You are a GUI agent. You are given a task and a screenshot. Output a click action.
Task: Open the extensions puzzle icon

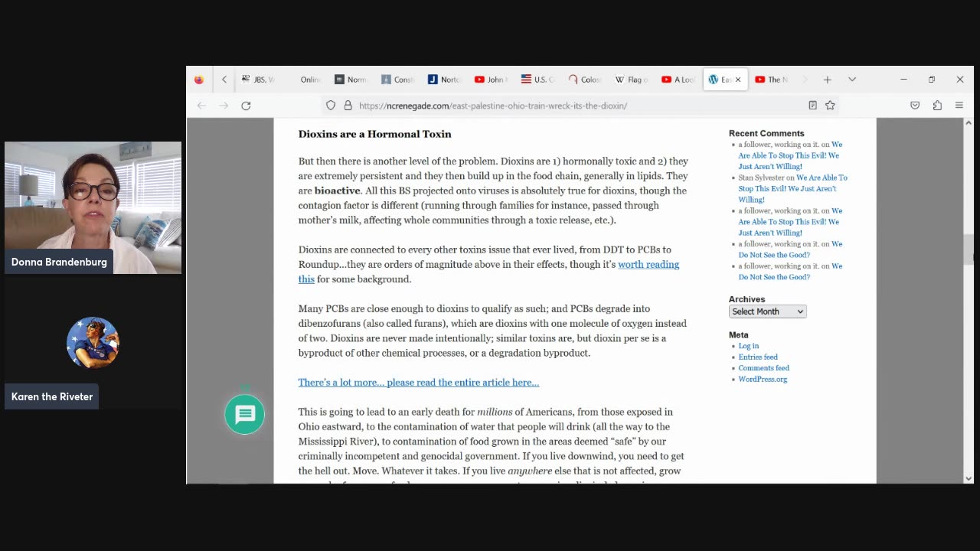tap(937, 106)
